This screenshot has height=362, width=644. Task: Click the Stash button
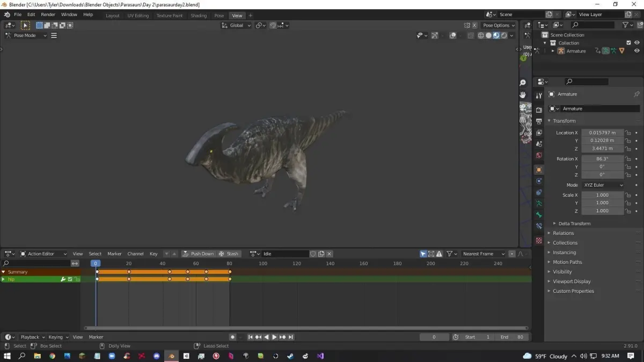point(229,254)
